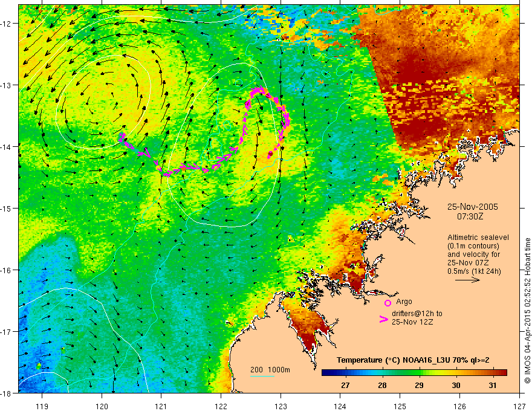Select the date text 25-Nov-2005

pyautogui.click(x=473, y=207)
